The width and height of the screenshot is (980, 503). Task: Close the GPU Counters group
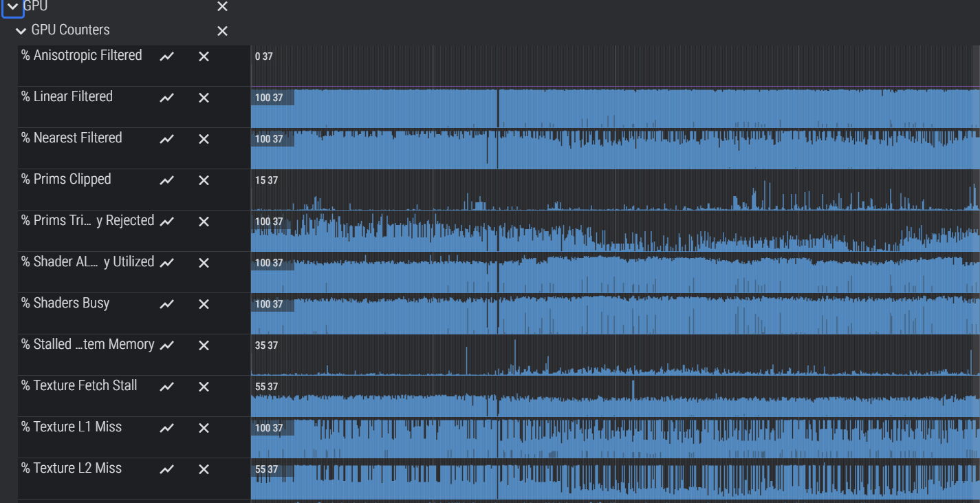pos(222,31)
